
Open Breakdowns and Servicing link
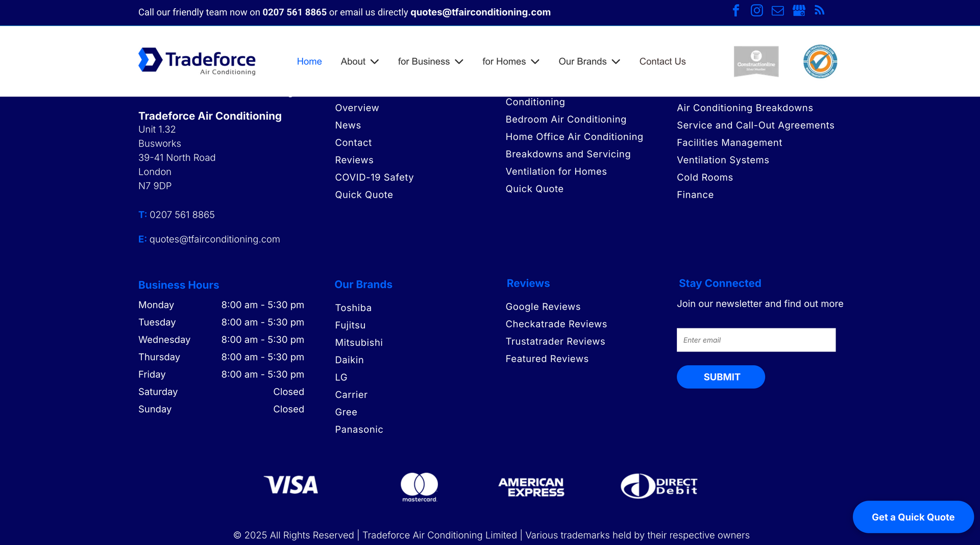pos(568,154)
